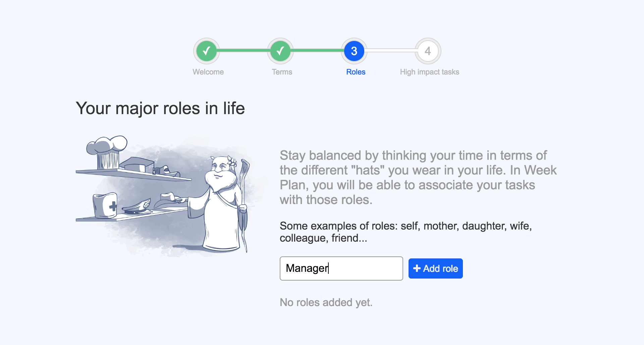Select the High impact tasks step
Viewport: 644px width, 345px height.
pos(430,71)
